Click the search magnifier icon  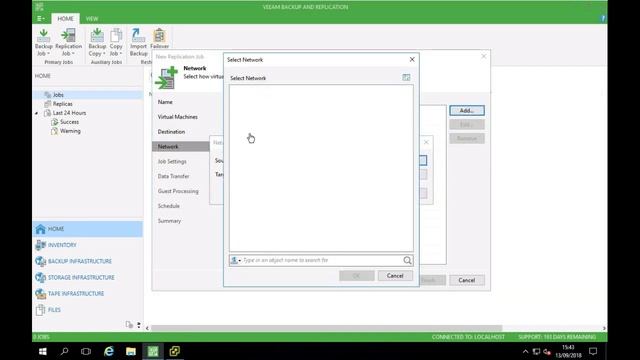(407, 260)
